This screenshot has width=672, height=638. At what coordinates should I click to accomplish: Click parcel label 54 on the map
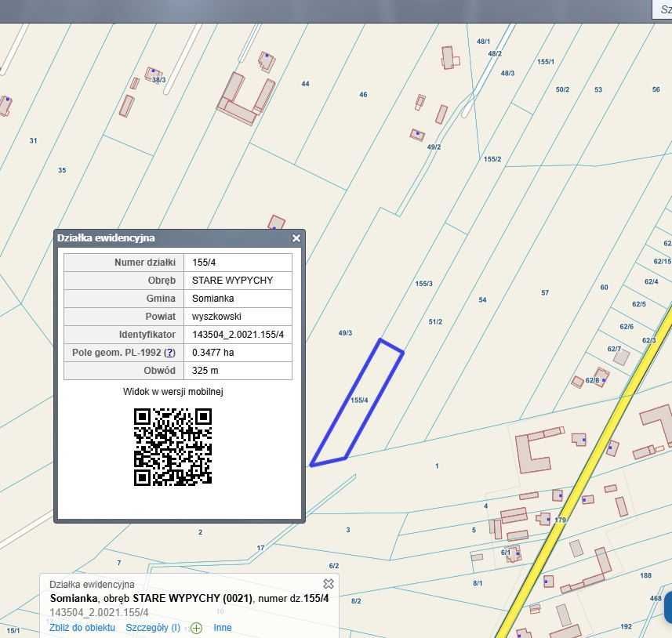point(482,300)
